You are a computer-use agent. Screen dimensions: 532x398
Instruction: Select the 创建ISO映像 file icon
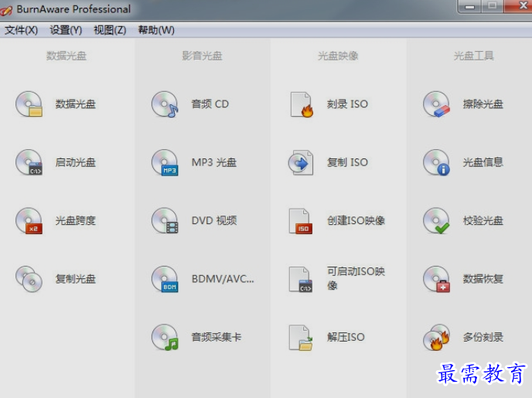[301, 221]
